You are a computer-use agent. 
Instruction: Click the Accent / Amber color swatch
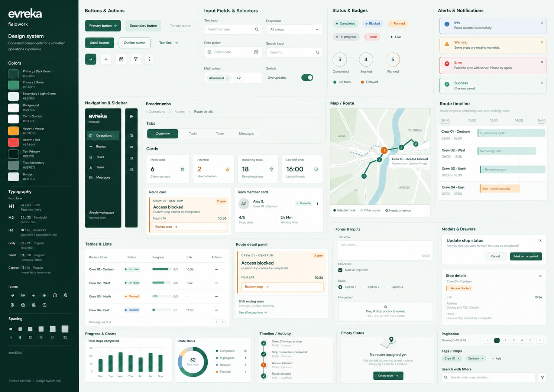coord(14,131)
